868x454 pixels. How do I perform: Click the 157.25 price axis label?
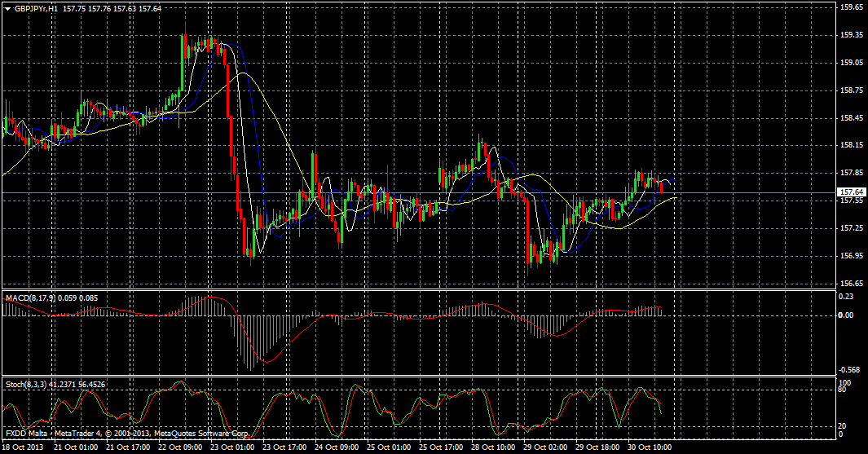(x=852, y=228)
